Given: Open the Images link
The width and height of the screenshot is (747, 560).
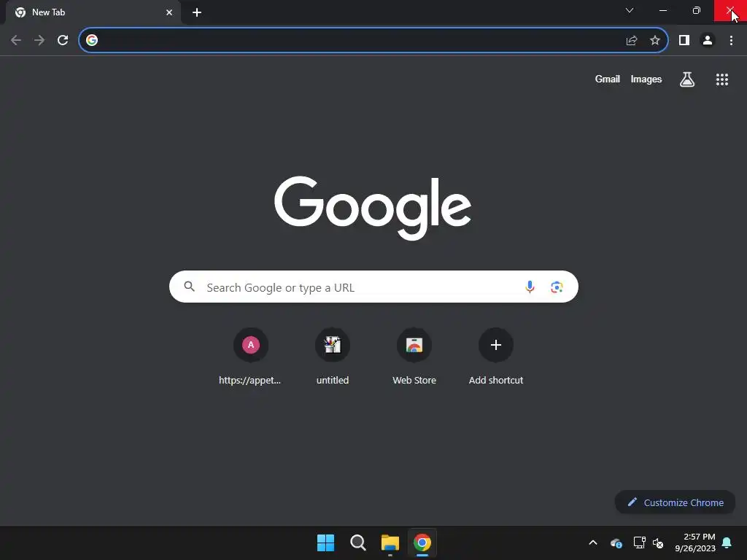Looking at the screenshot, I should (646, 79).
